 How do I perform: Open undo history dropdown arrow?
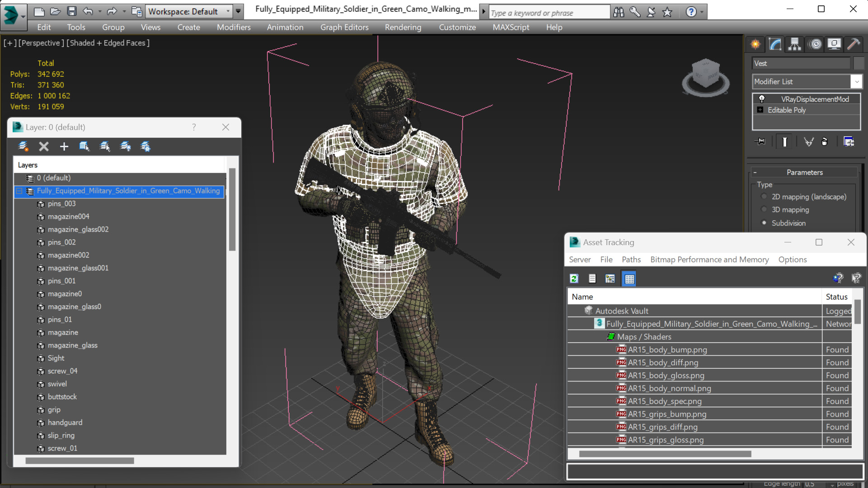tap(99, 11)
